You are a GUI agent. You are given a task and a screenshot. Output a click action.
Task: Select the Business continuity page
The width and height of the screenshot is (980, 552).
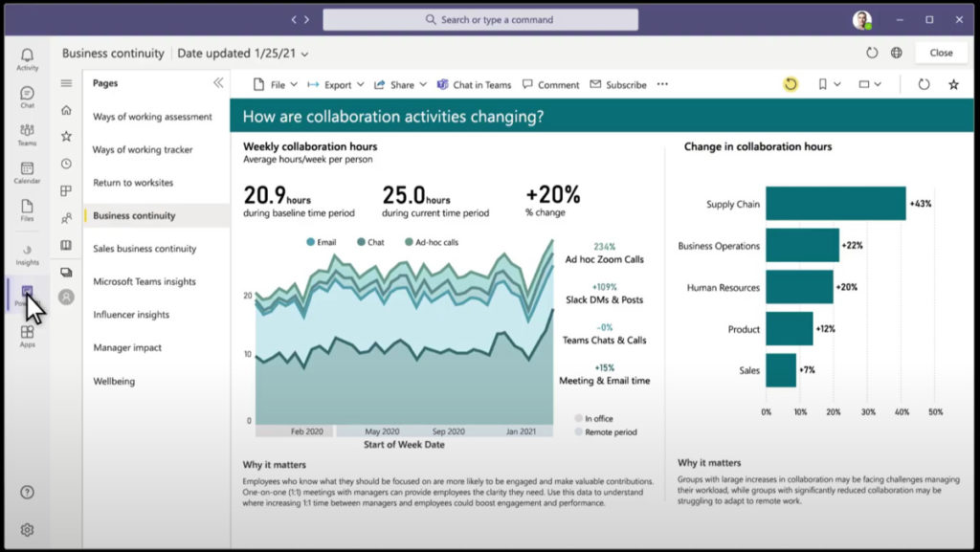click(157, 215)
